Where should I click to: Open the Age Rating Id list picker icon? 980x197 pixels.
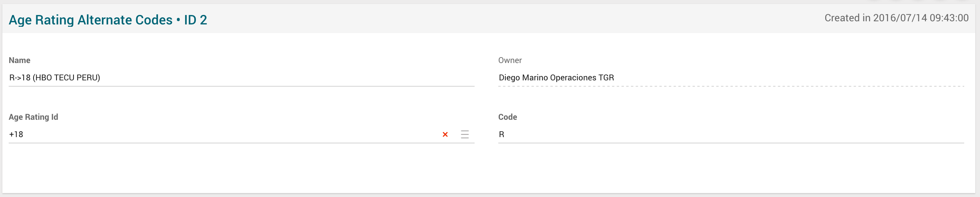pyautogui.click(x=465, y=134)
